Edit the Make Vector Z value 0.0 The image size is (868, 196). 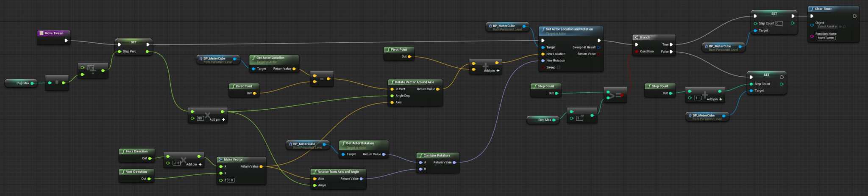tap(231, 180)
